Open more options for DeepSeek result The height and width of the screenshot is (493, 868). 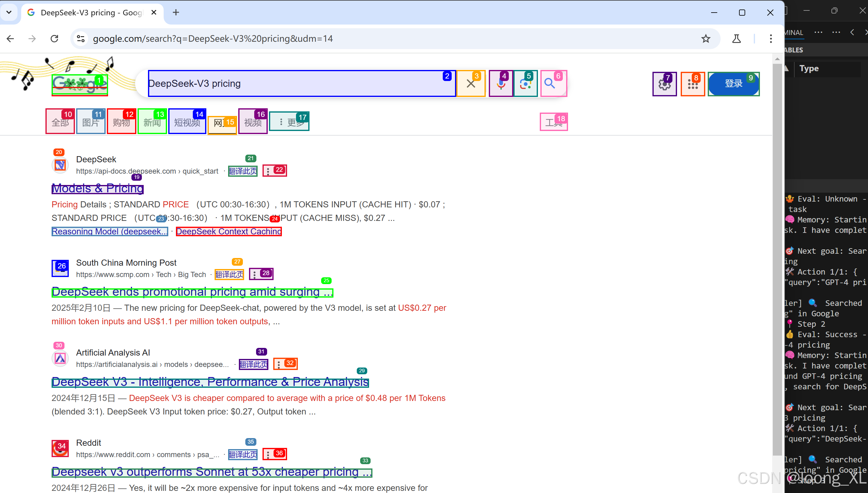(268, 171)
